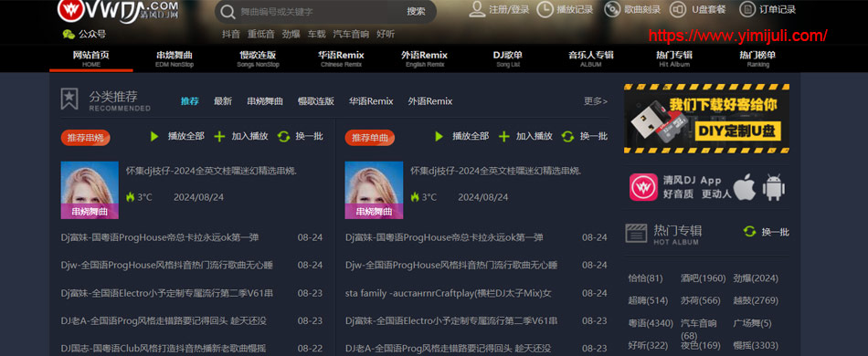Click the 更多> link

pyautogui.click(x=596, y=101)
